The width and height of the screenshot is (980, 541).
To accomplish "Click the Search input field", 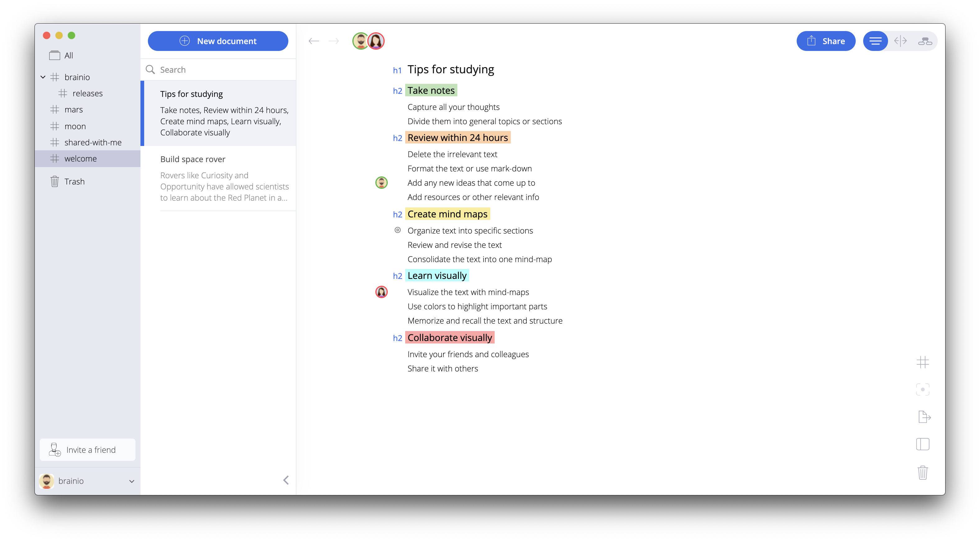I will pos(224,70).
